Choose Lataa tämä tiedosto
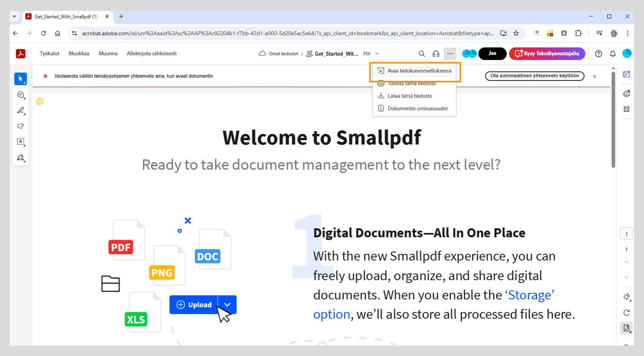 pyautogui.click(x=415, y=96)
